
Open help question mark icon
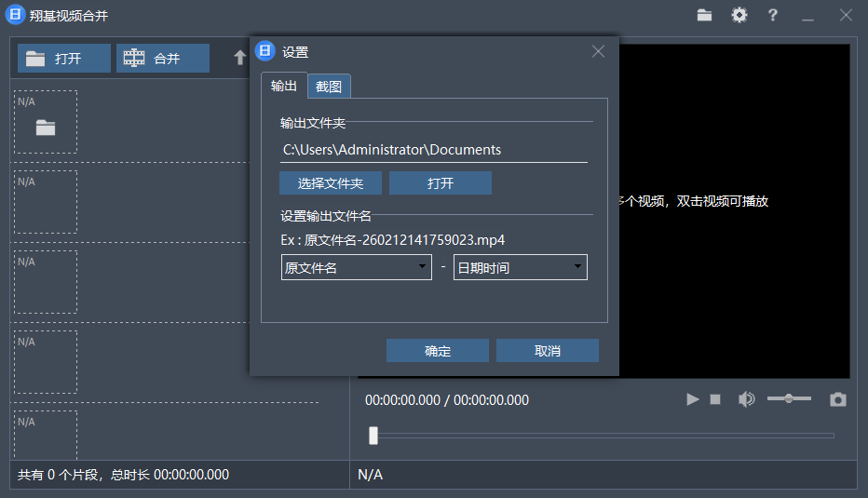[773, 15]
